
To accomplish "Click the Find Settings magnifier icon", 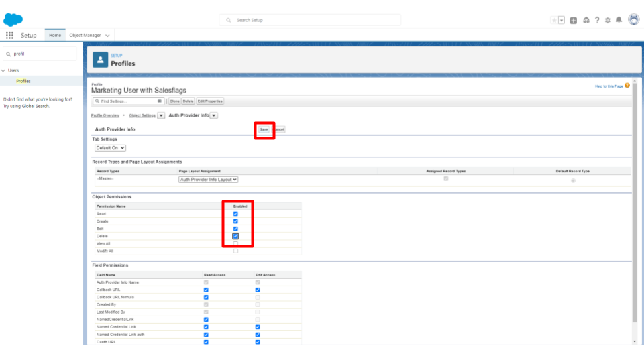I will point(97,101).
